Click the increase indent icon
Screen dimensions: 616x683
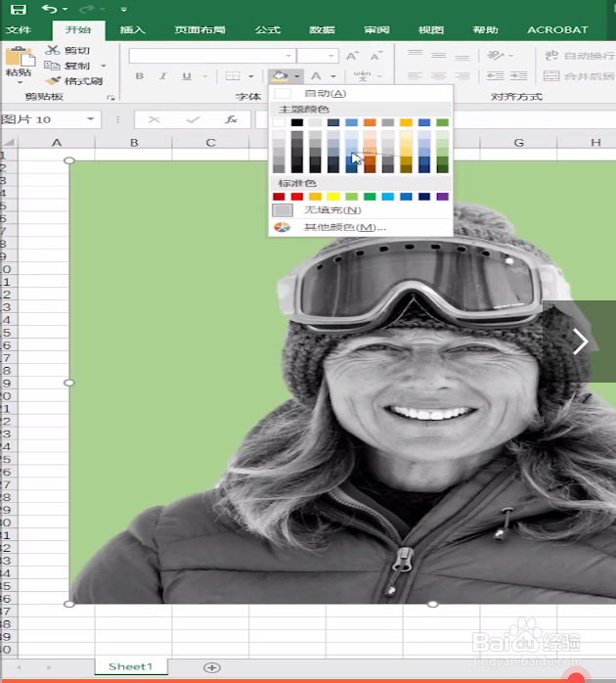(518, 76)
